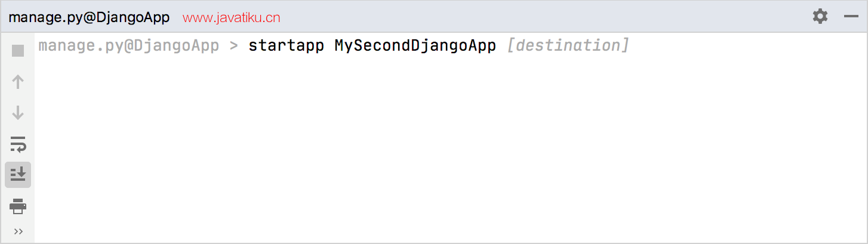This screenshot has height=244, width=868.
Task: Toggle the Soft-Wrap lines icon
Action: [18, 144]
